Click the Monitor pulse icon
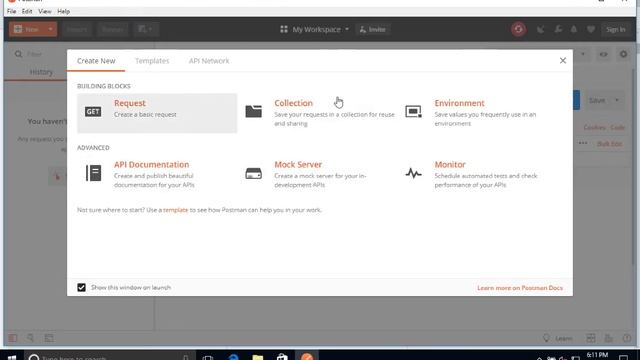 pos(413,173)
